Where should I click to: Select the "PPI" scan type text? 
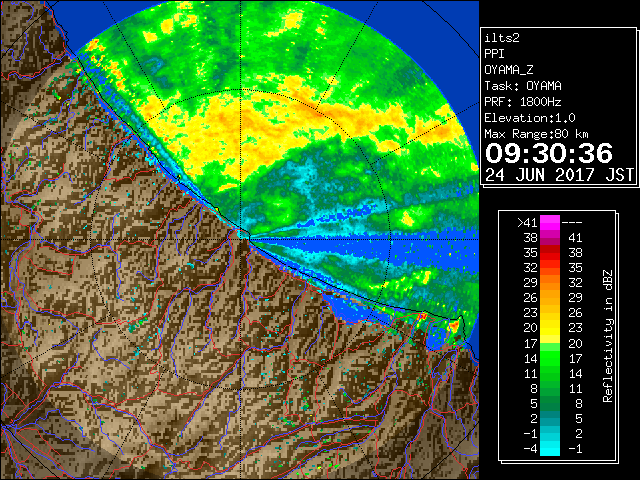[494, 54]
